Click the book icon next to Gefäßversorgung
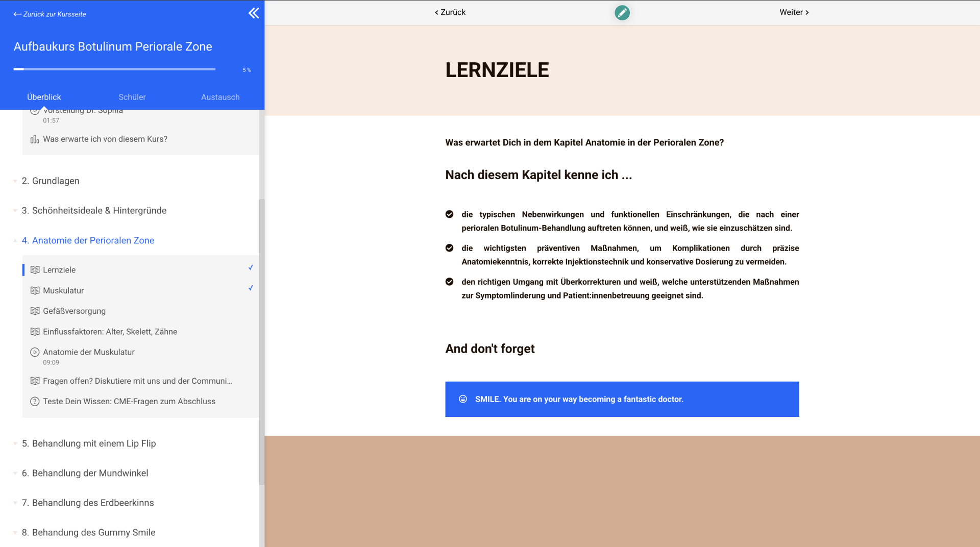Viewport: 980px width, 547px height. click(x=35, y=311)
